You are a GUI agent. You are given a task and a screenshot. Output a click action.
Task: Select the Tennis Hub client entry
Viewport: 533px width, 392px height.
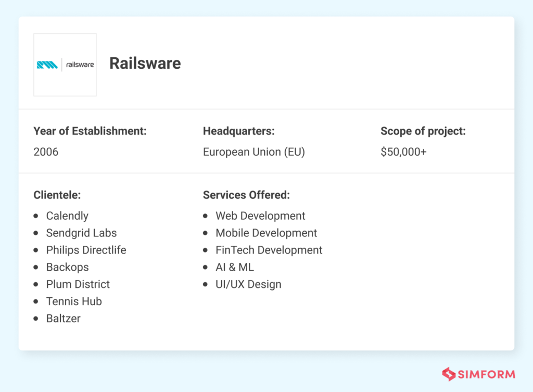point(74,301)
